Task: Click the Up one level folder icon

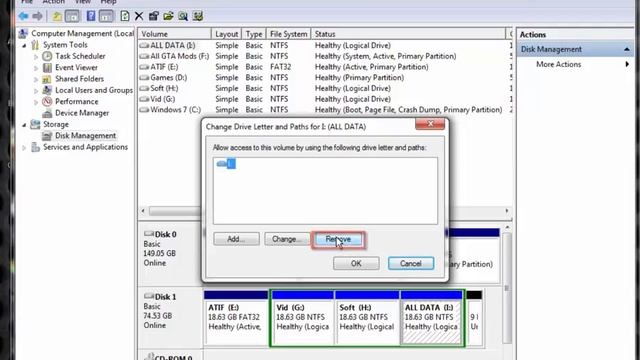Action: click(57, 16)
